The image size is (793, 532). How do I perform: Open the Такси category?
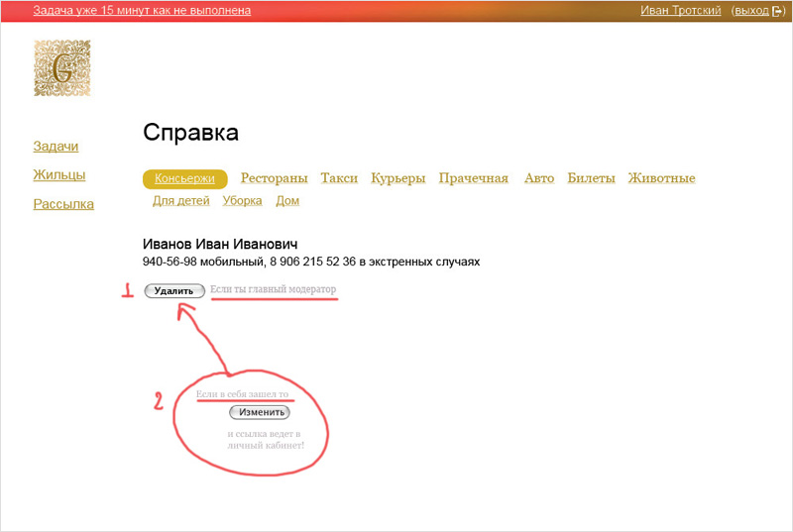point(339,178)
